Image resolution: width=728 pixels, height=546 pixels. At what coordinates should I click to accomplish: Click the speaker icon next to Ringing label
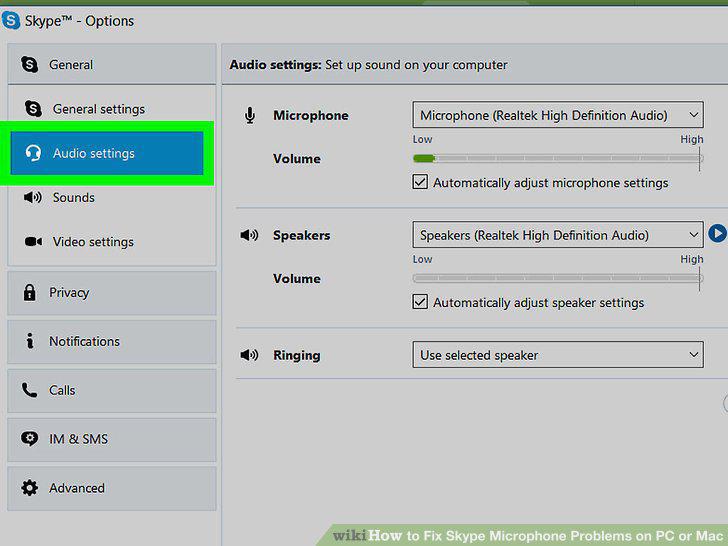[249, 355]
